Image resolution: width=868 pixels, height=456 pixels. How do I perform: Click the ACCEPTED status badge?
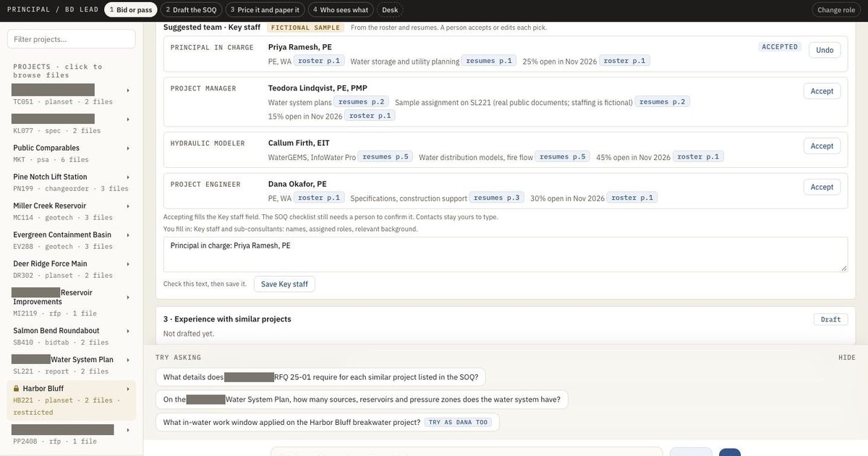point(780,46)
